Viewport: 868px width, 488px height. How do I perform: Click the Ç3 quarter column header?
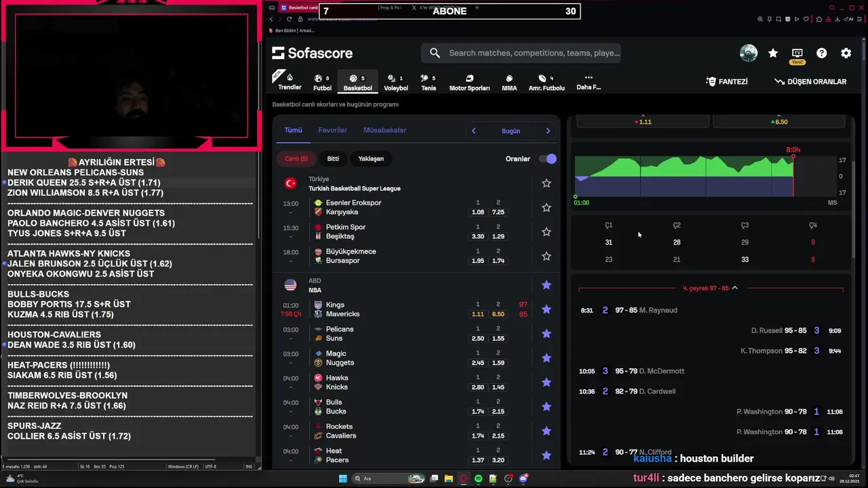click(x=745, y=225)
